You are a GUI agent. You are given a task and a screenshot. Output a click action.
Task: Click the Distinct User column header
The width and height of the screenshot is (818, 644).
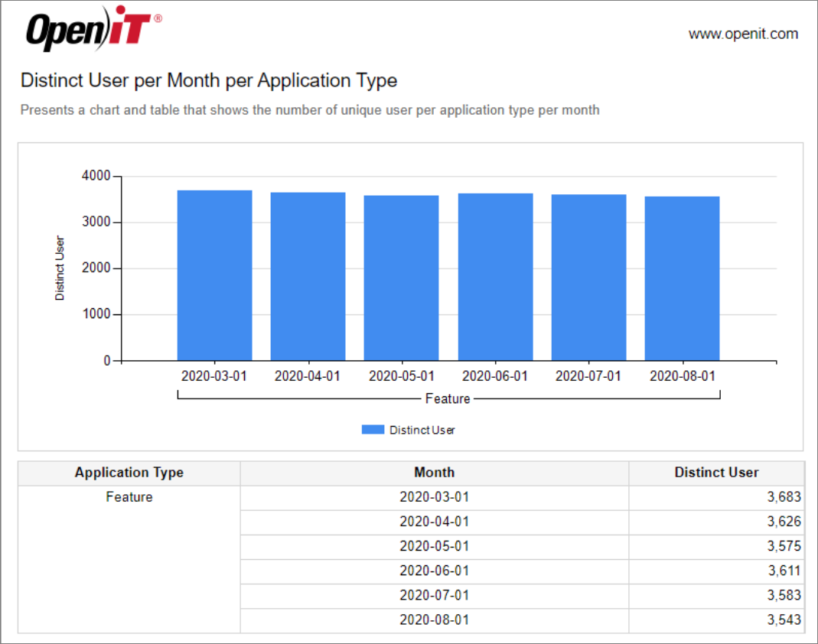tap(715, 473)
